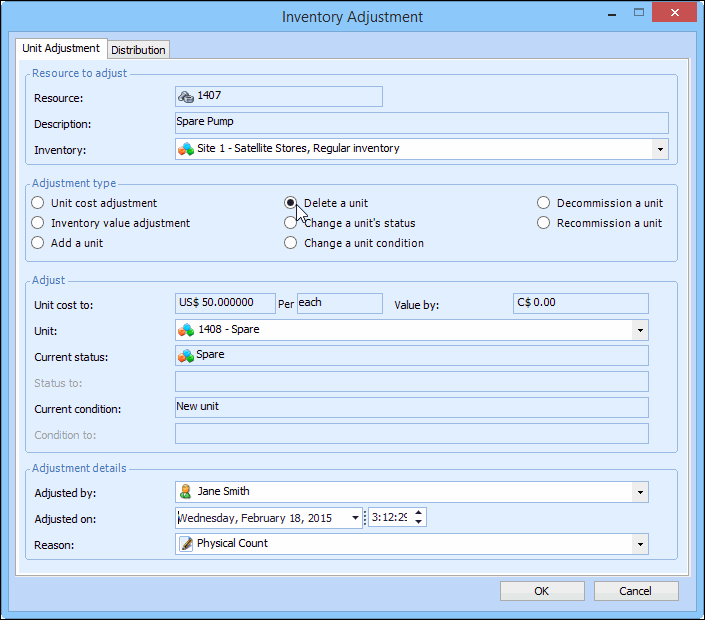Click the Jane Smith user icon

pos(186,492)
